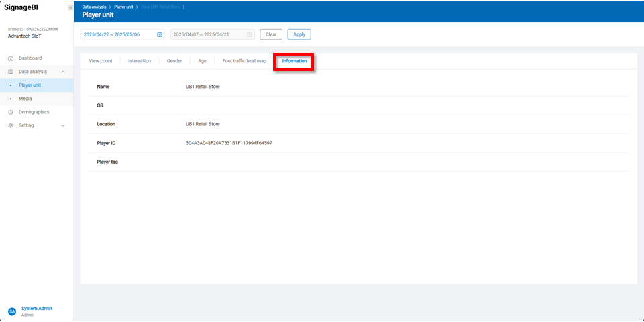Click the Dashboard home icon

tap(11, 58)
